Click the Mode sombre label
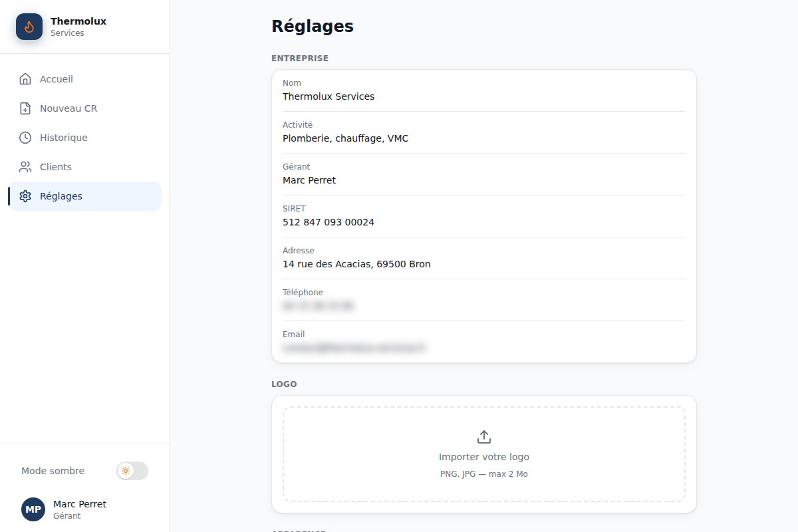The image size is (798, 532). (53, 471)
